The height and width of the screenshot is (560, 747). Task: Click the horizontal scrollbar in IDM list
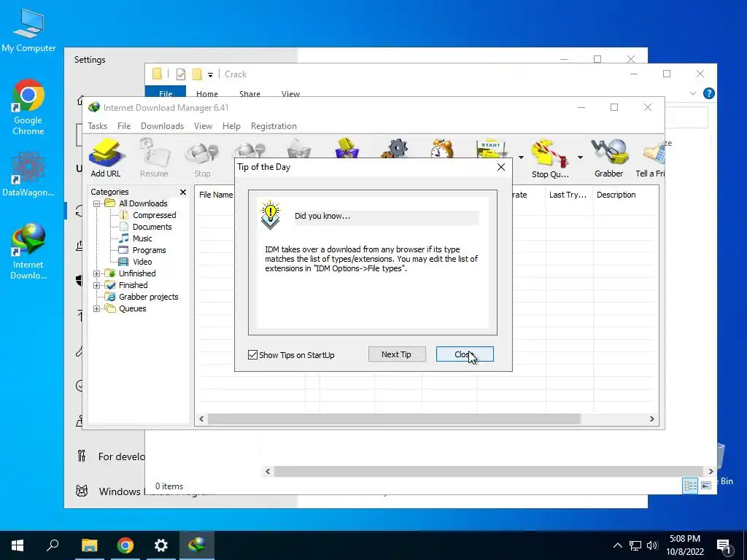click(394, 419)
